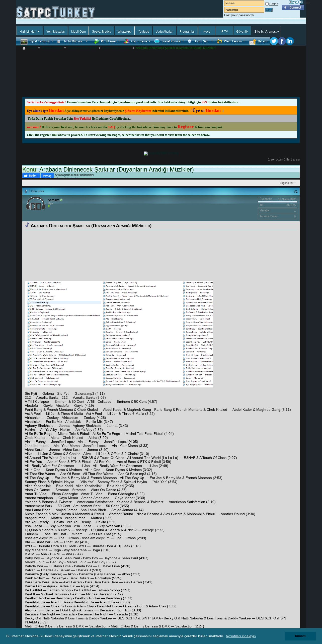The height and width of the screenshot is (644, 322).
Task: Open the Uydu Alıcıları tab
Action: [164, 31]
